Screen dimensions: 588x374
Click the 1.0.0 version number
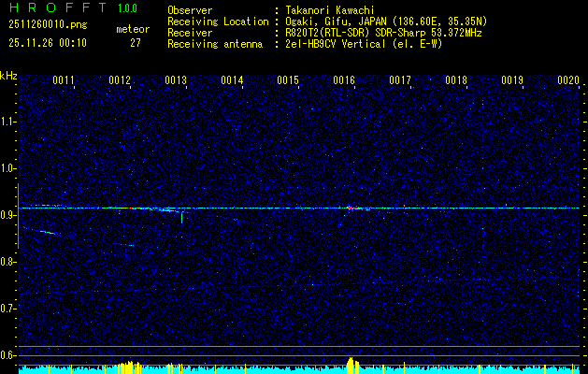pos(127,9)
